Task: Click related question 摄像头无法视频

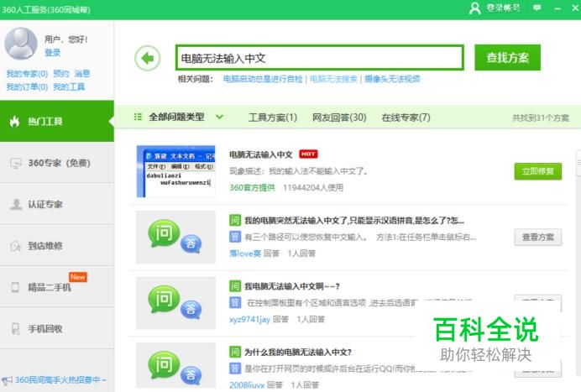Action: (392, 79)
